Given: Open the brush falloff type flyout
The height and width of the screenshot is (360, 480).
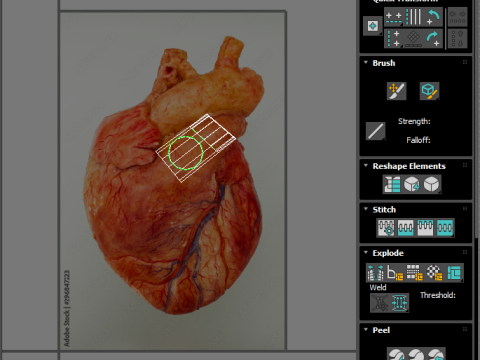Looking at the screenshot, I should 375,131.
